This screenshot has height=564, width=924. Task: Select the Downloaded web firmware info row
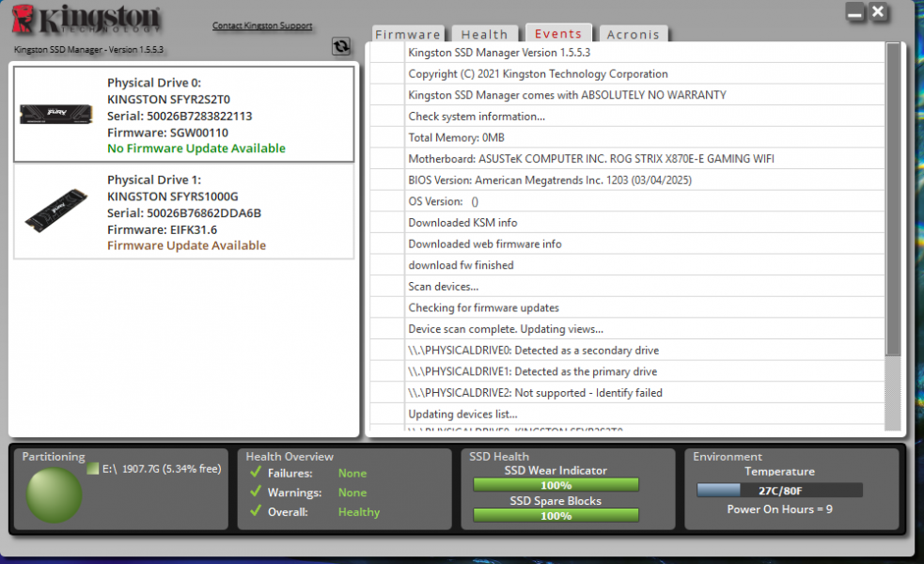pyautogui.click(x=627, y=243)
